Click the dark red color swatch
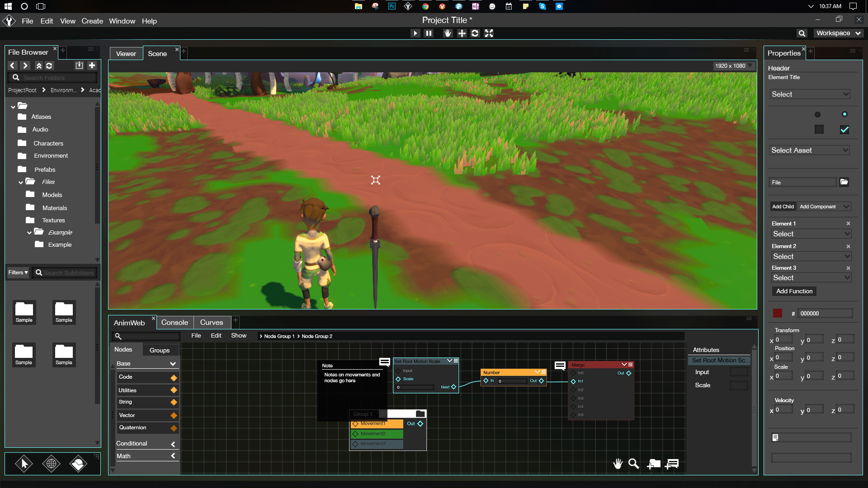The width and height of the screenshot is (868, 488). click(x=778, y=313)
